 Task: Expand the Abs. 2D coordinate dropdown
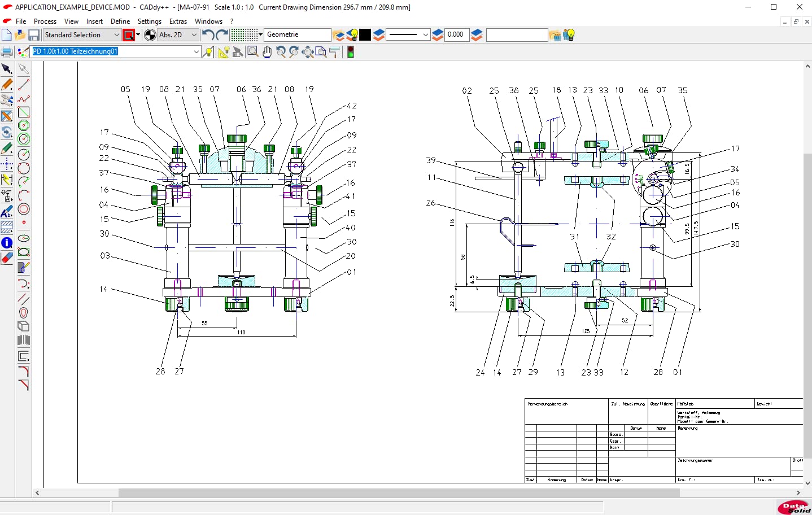coord(194,35)
